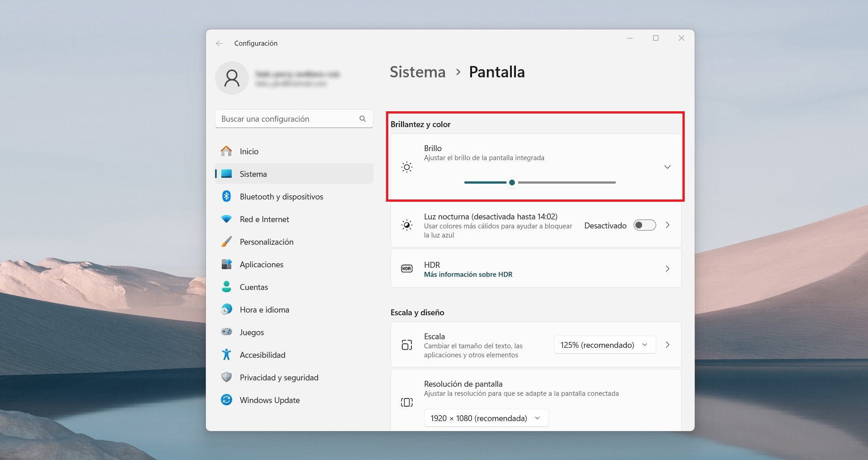The image size is (868, 460).
Task: Click the Resolución de pantalla icon
Action: tap(407, 402)
